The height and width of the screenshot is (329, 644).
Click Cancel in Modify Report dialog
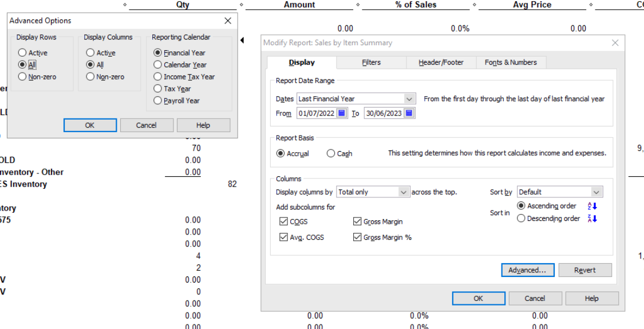(x=535, y=298)
